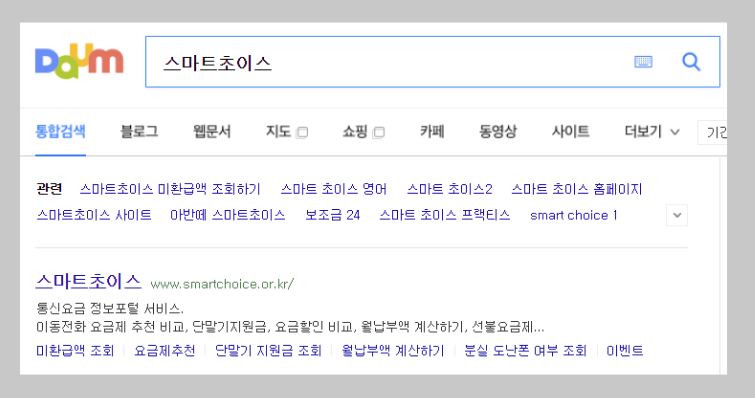
Task: Switch to the 사이트 tab
Action: [x=571, y=131]
